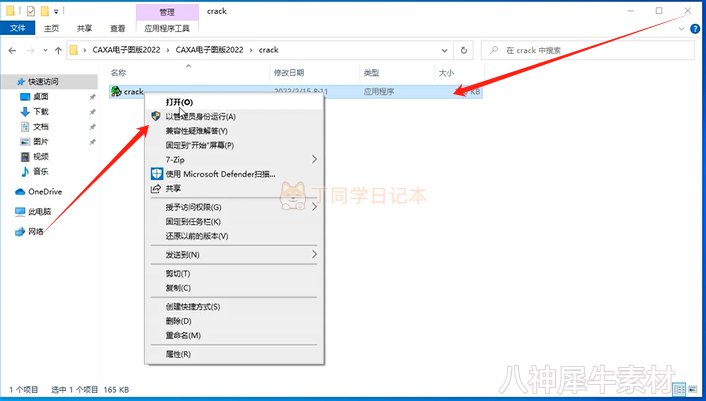This screenshot has height=401, width=706.
Task: Refresh the crack folder view
Action: click(x=464, y=50)
